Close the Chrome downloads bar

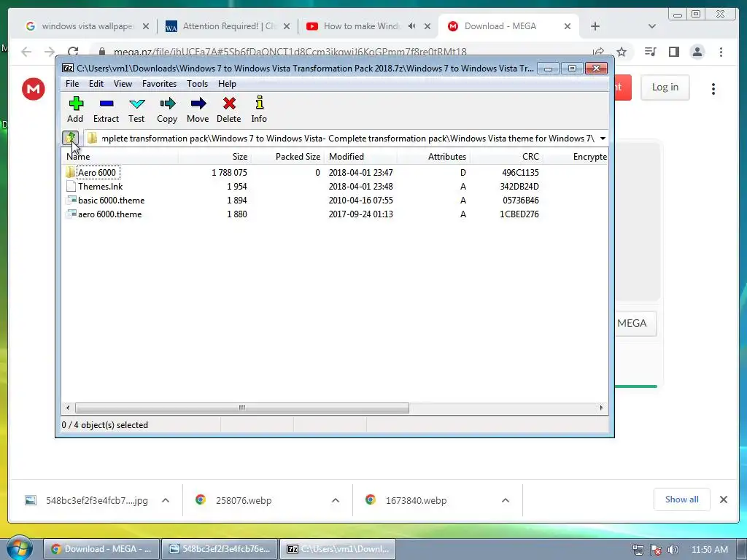tap(724, 499)
